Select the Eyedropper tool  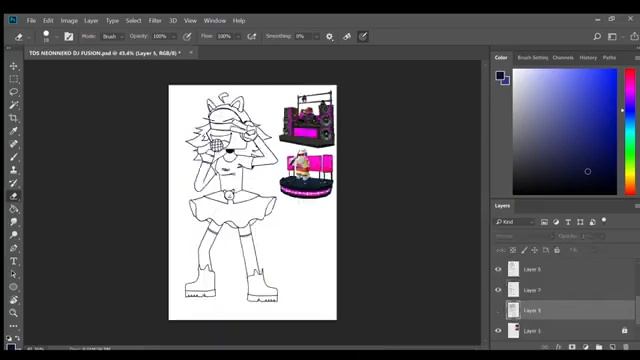tap(13, 131)
